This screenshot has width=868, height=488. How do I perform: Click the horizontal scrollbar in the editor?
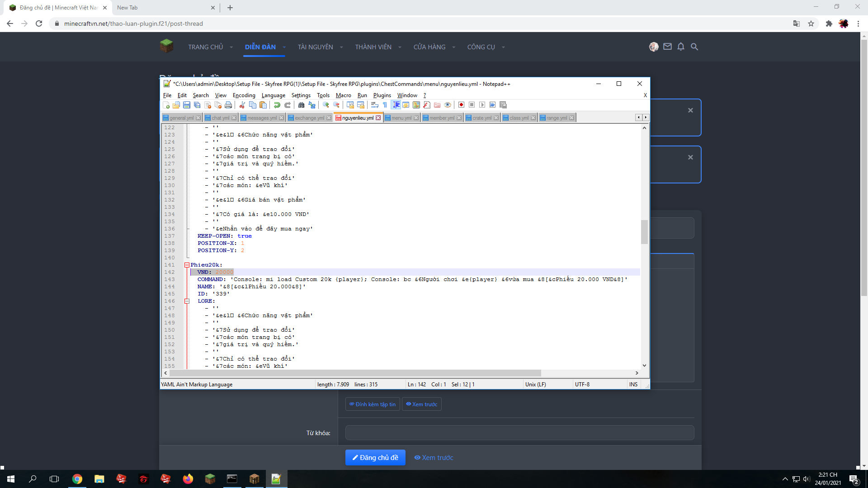point(355,373)
